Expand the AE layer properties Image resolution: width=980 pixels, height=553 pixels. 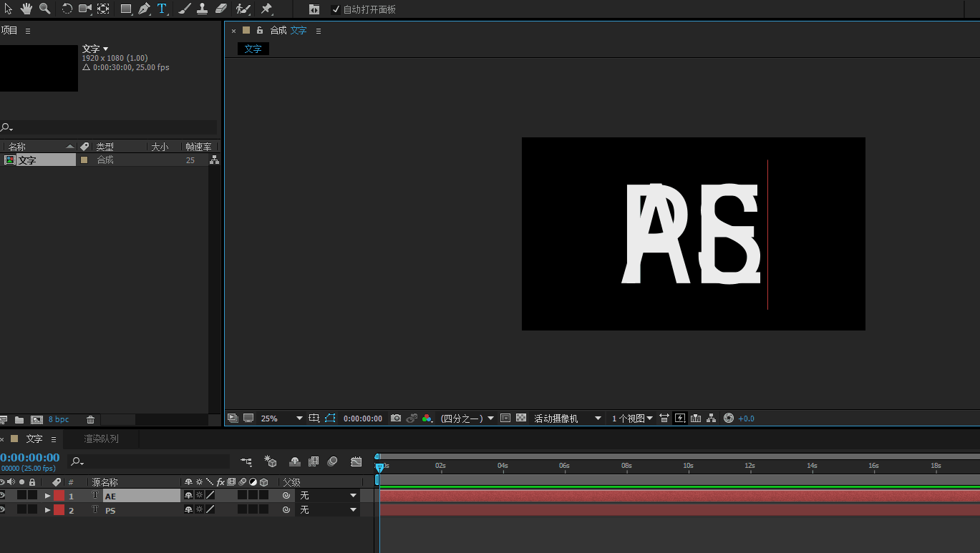tap(48, 496)
